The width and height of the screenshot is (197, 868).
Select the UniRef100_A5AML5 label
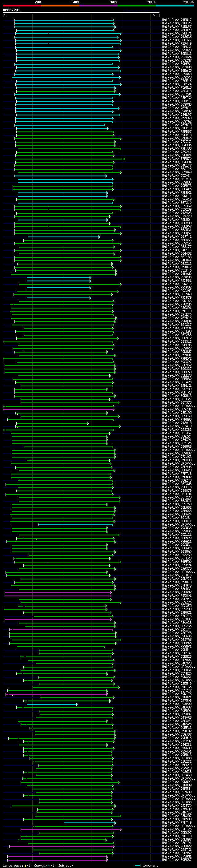[x=177, y=88]
